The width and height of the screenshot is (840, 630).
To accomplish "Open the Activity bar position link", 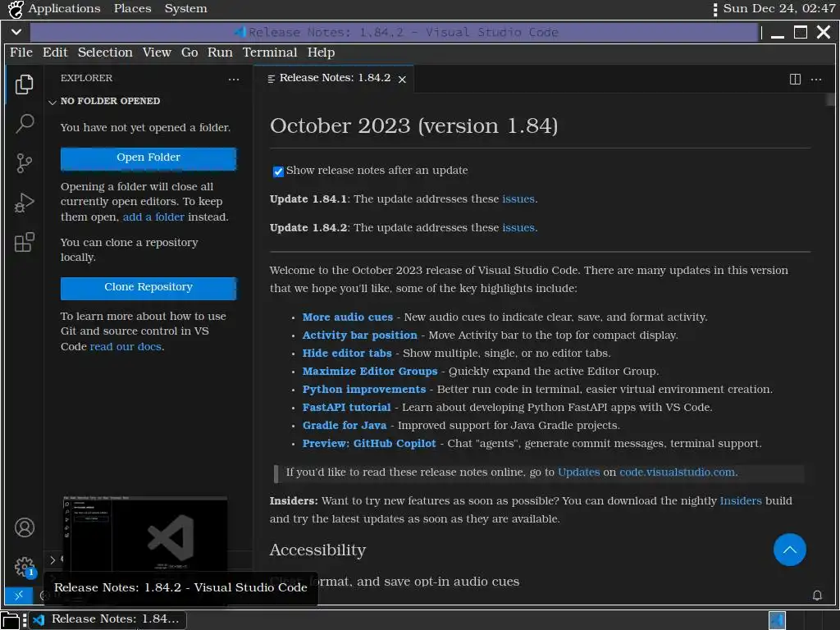I will 359,336.
